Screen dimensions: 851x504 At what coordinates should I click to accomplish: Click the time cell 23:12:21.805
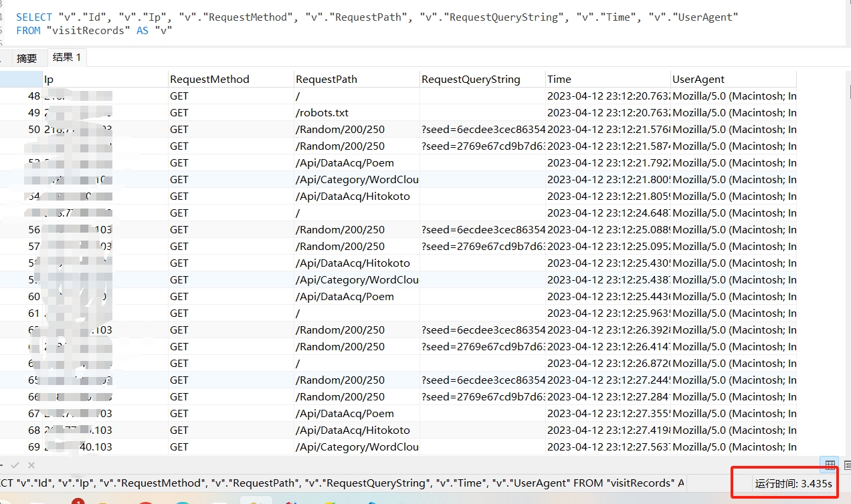608,196
